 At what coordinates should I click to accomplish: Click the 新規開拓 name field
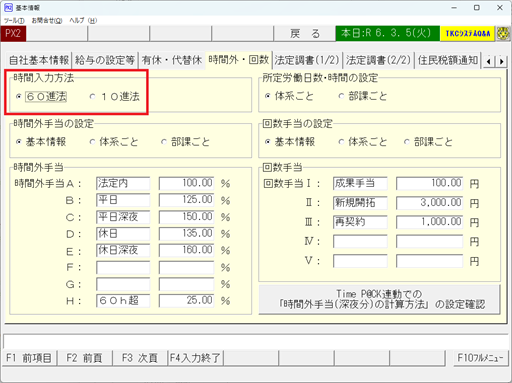point(360,203)
